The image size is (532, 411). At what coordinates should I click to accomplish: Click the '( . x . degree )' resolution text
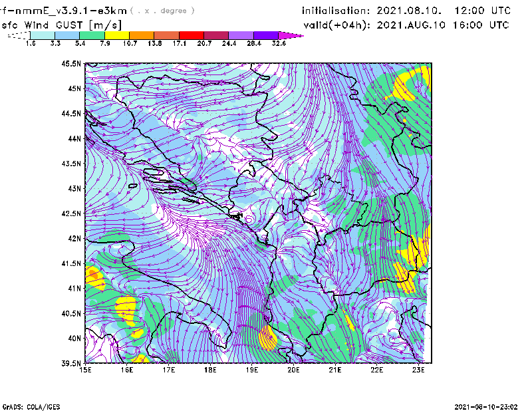click(x=162, y=11)
